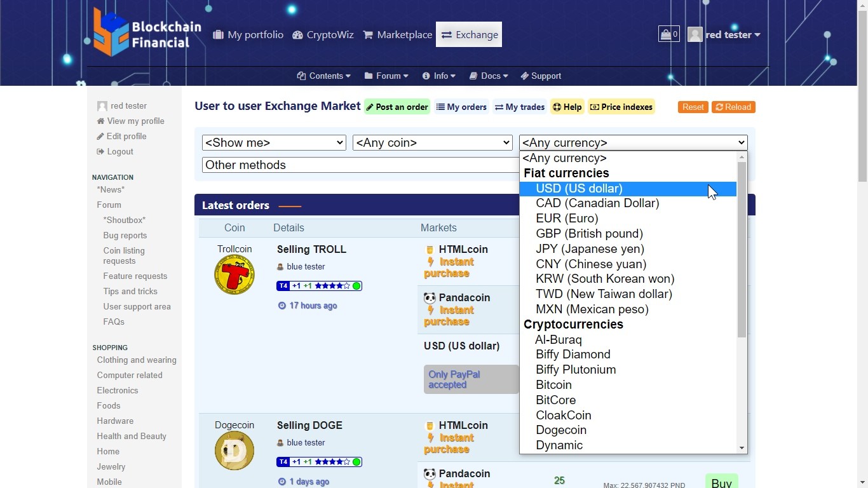Go to My portfolio

click(248, 34)
